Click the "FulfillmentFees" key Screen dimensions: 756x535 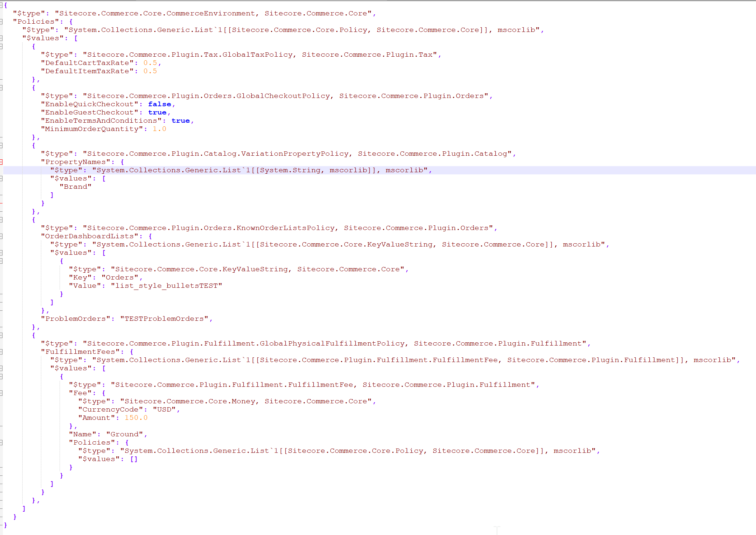tap(80, 352)
